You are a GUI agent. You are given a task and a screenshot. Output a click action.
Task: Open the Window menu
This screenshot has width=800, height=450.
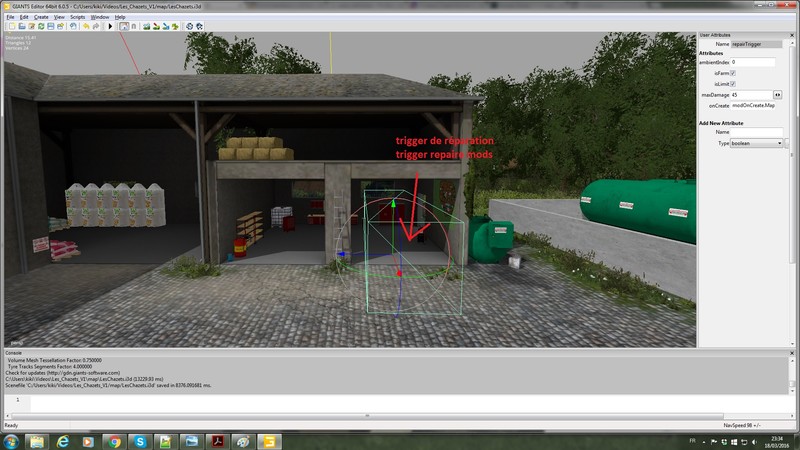100,17
